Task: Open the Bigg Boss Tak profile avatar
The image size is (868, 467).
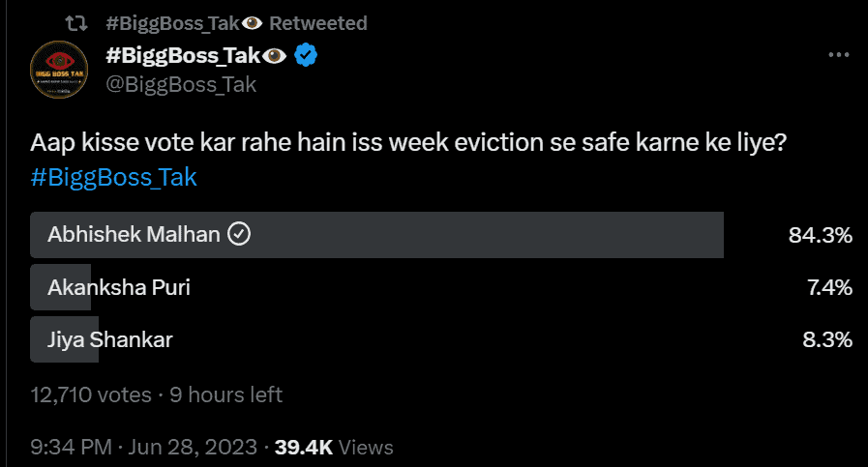Action: 60,72
